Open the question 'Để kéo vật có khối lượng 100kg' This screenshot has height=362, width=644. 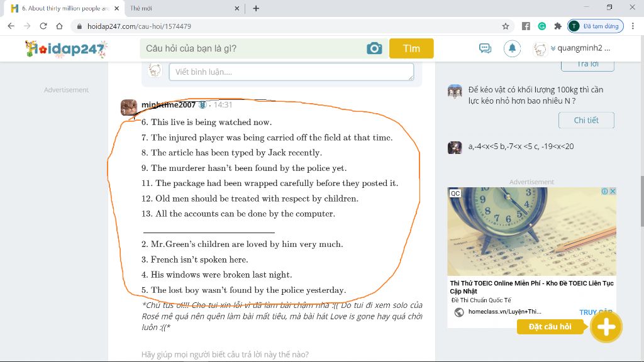click(x=536, y=96)
